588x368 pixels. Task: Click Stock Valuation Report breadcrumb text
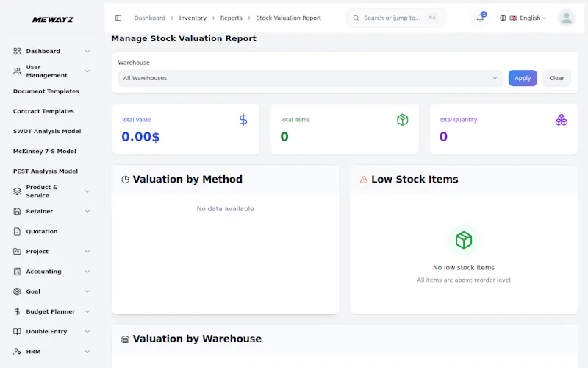coord(288,18)
